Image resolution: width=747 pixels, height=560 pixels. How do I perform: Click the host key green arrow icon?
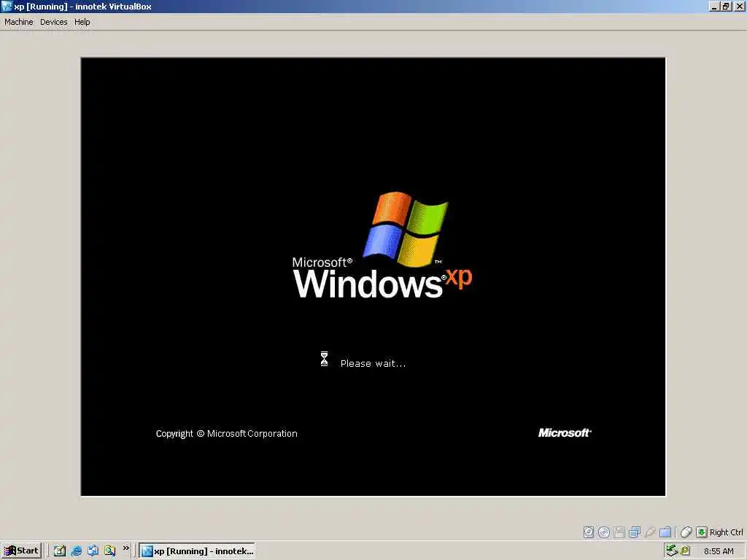pyautogui.click(x=701, y=532)
